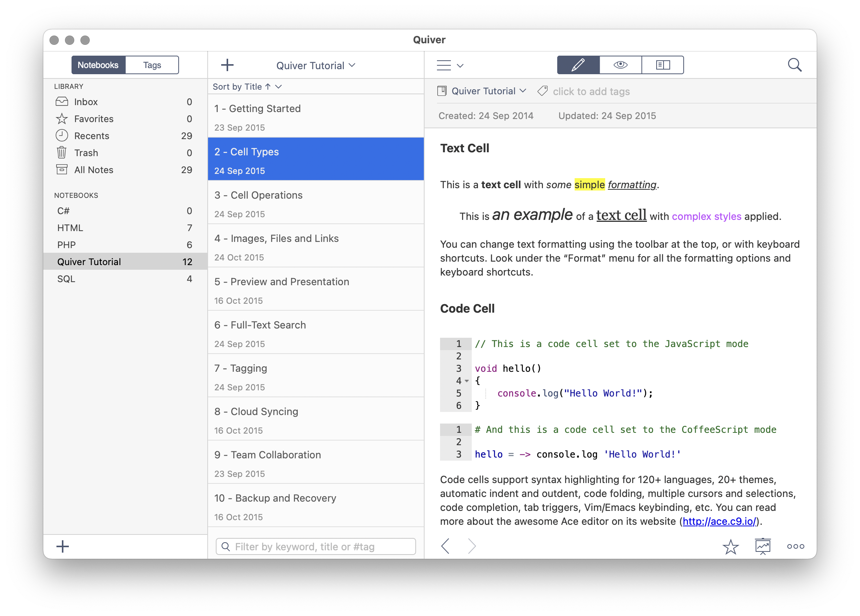Click the filter field magnifier icon
The width and height of the screenshot is (860, 616).
point(225,546)
